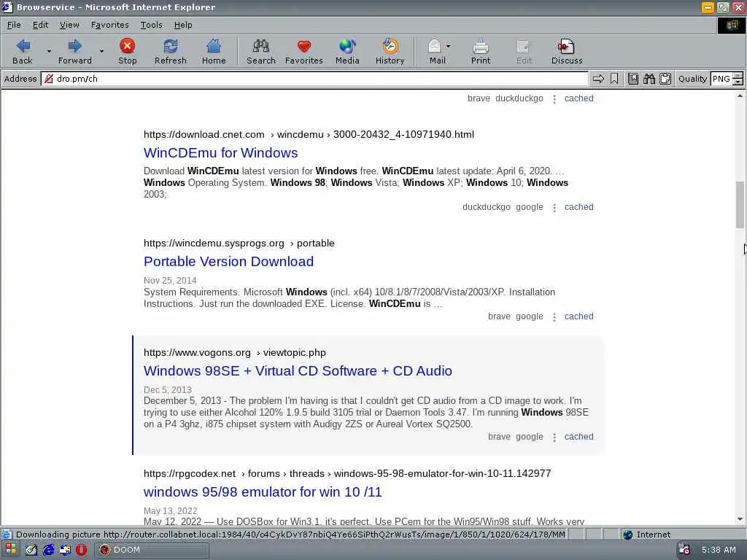Viewport: 747px width, 560px height.
Task: Click the Go arrow next to the address bar
Action: point(598,79)
